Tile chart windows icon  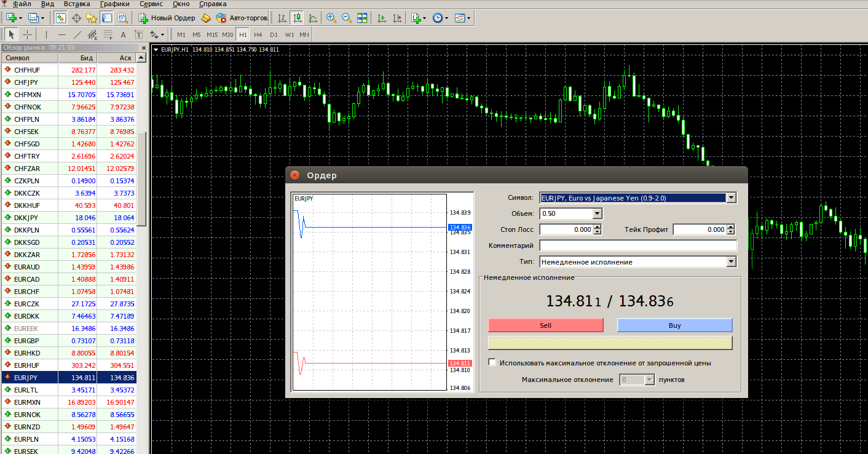362,18
